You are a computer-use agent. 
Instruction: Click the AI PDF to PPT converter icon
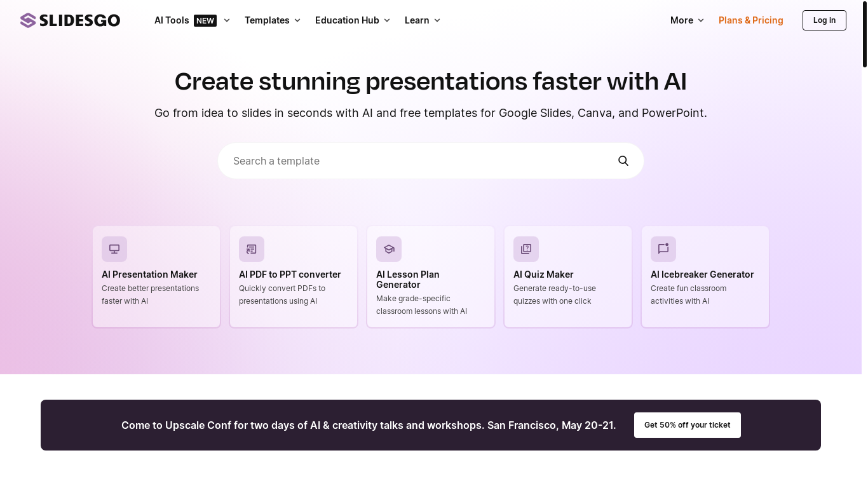point(252,249)
